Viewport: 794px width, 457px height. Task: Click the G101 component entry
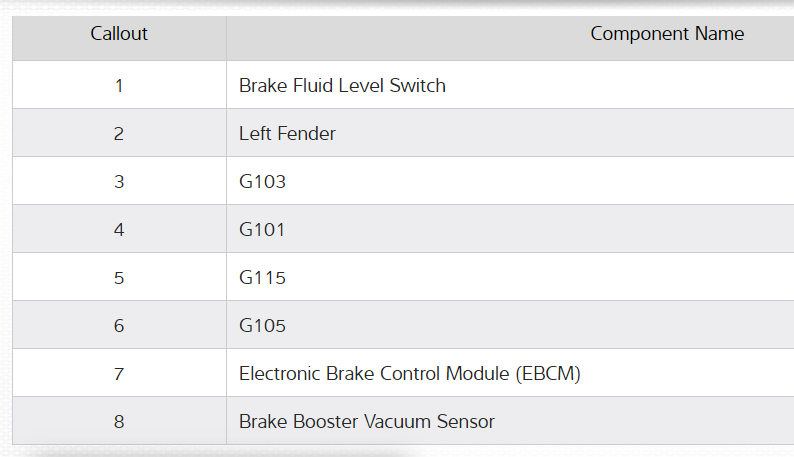[262, 230]
